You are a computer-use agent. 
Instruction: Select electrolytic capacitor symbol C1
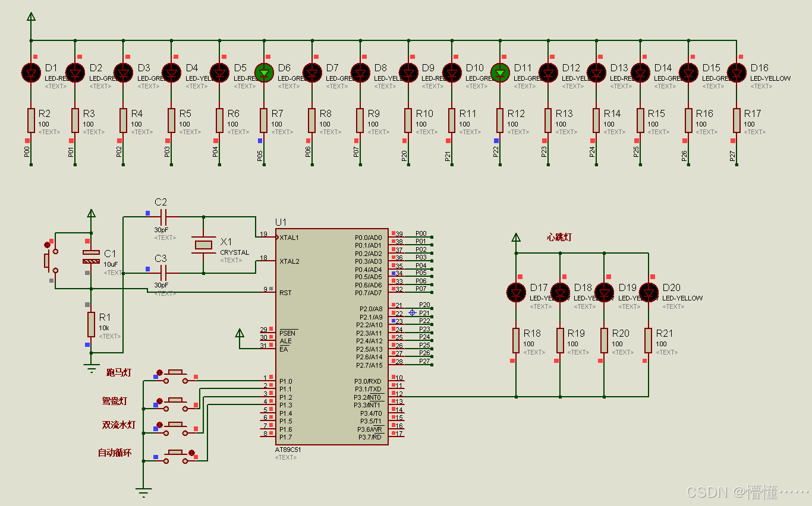coord(91,257)
